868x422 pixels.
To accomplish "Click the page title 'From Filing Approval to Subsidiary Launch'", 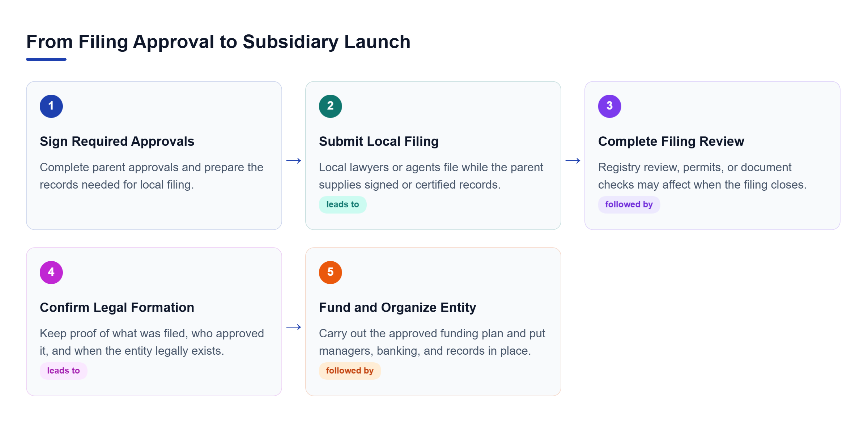I will click(218, 42).
